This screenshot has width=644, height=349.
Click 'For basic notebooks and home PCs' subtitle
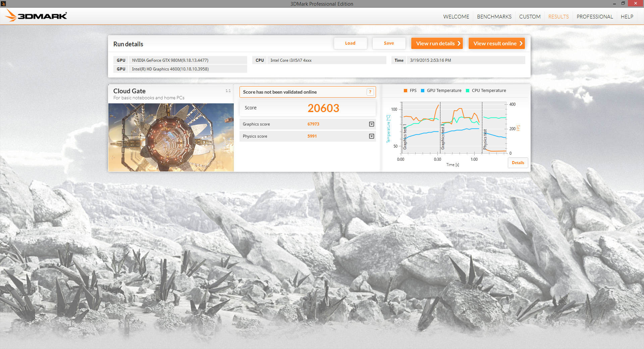click(x=149, y=98)
